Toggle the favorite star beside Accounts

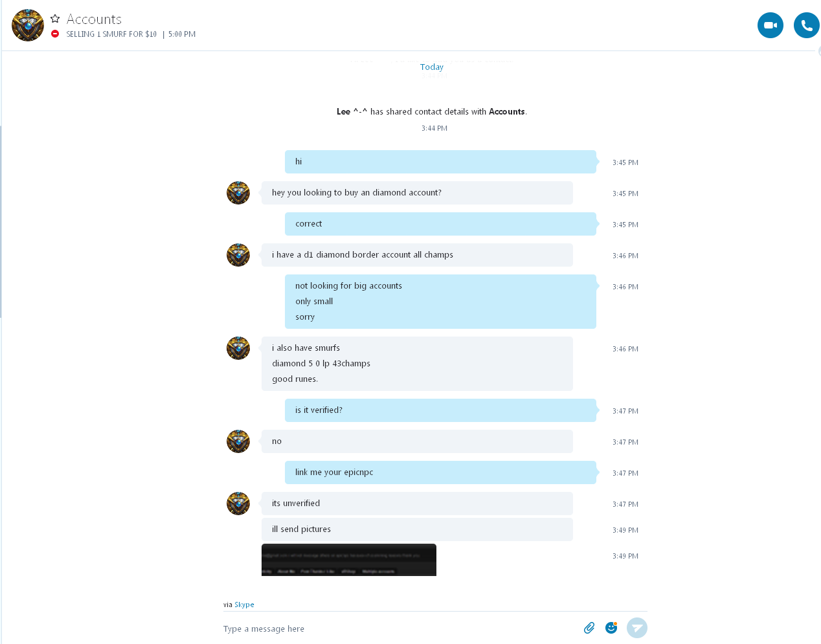[x=55, y=19]
